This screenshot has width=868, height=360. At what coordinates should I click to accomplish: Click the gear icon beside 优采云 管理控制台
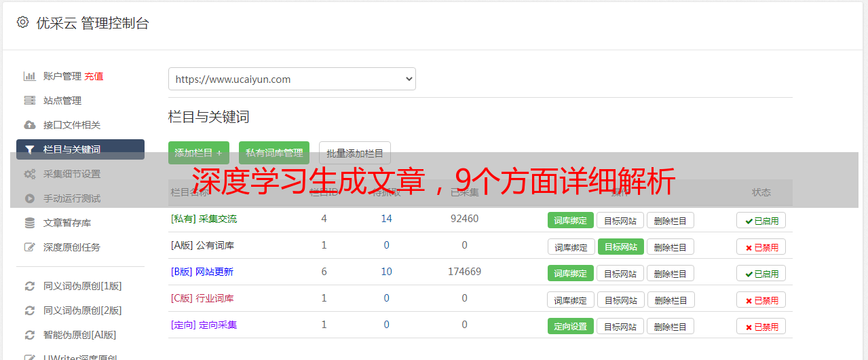point(22,22)
